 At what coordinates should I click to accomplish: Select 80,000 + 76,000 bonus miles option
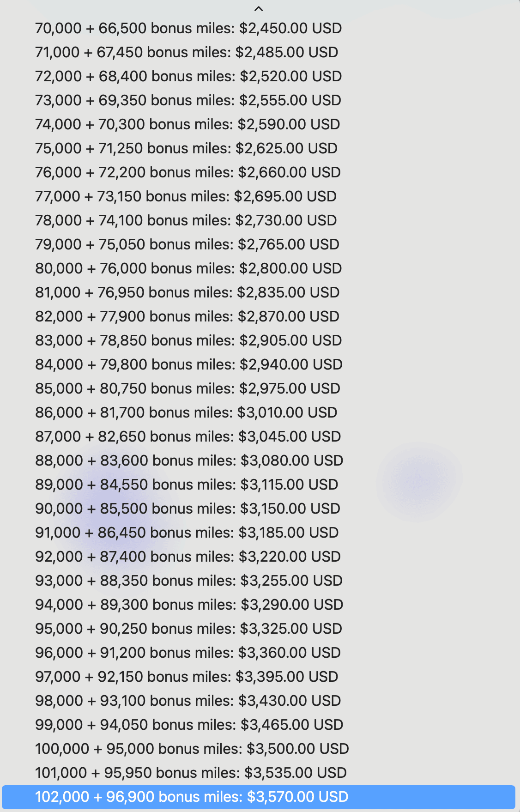(x=259, y=268)
